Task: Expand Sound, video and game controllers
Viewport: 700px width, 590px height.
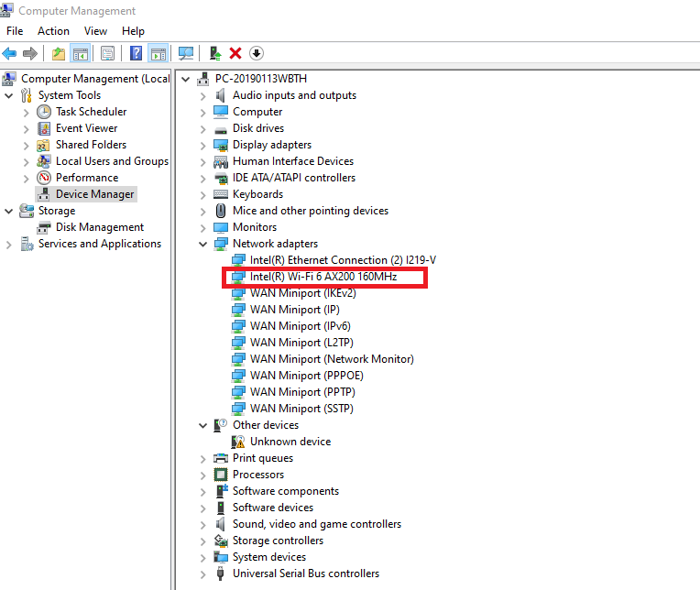Action: [203, 525]
